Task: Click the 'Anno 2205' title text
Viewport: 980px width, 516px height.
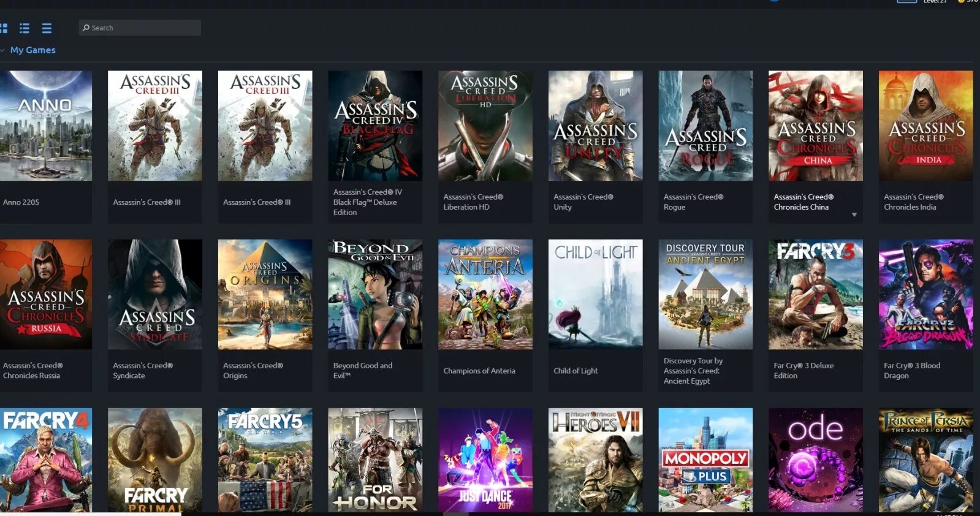Action: coord(21,202)
